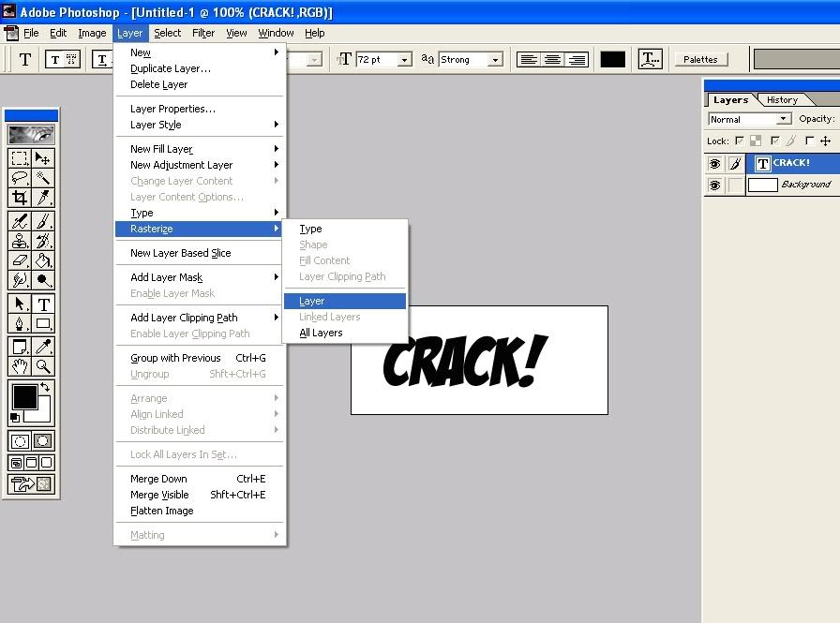Reset default foreground and background colors
Screen dimensions: 840x623
(x=14, y=418)
